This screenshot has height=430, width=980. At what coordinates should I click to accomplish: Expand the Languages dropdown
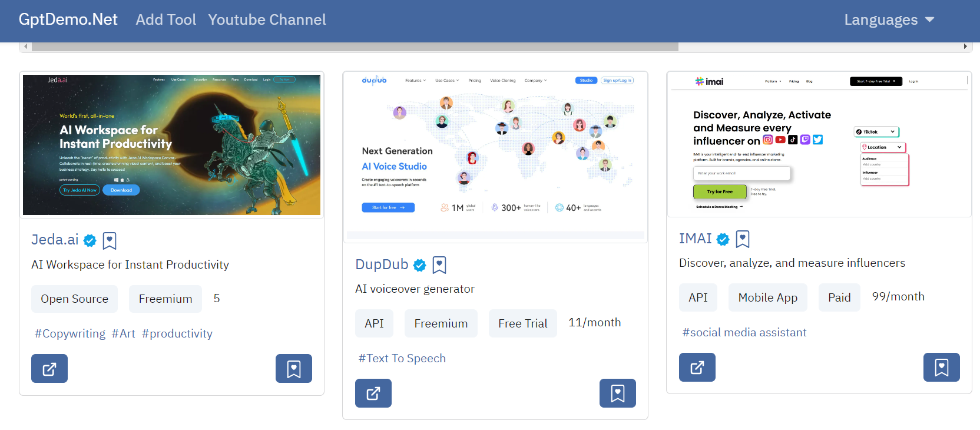point(889,19)
